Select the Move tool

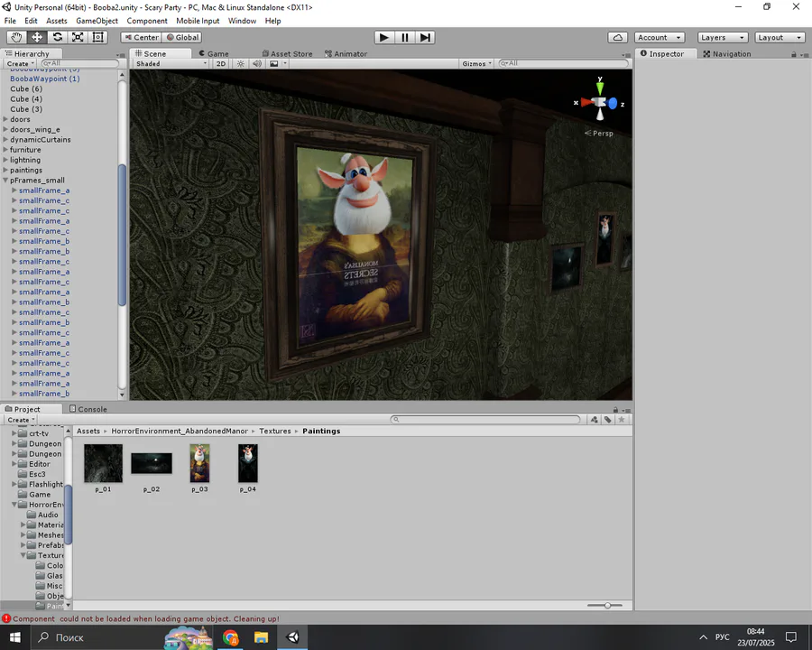tap(37, 37)
